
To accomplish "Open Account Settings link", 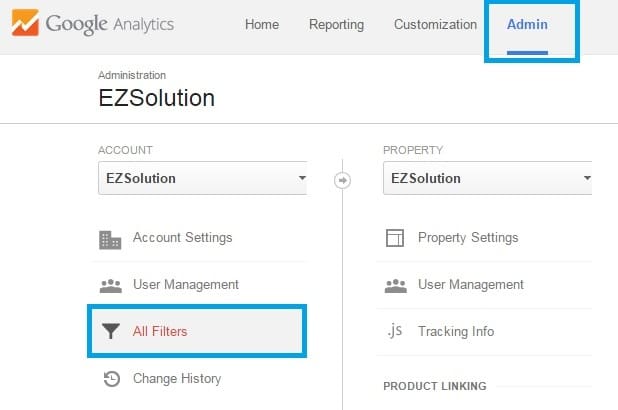I will (182, 238).
